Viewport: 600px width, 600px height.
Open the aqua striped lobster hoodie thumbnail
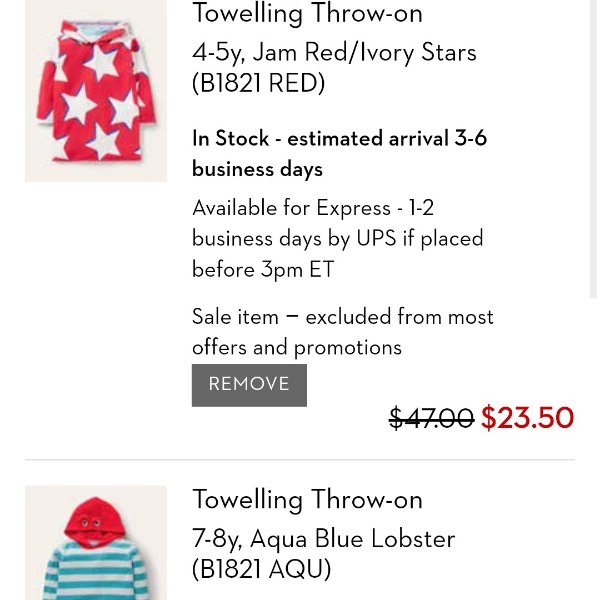(x=96, y=543)
